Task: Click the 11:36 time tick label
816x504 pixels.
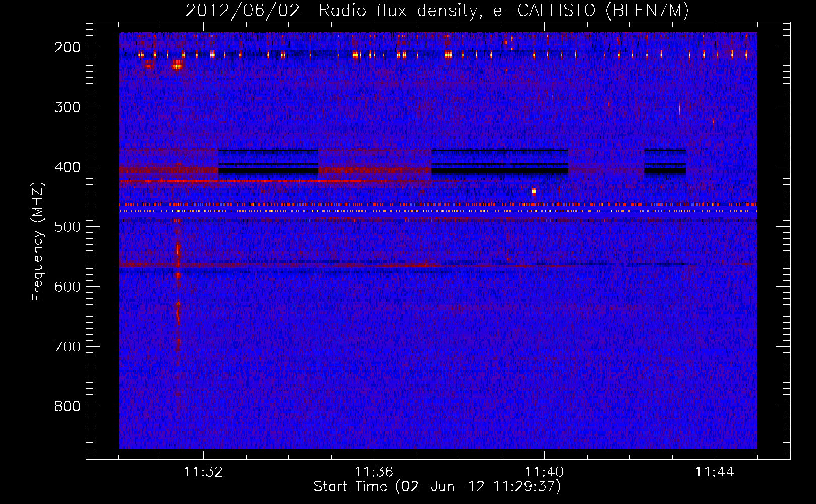Action: click(x=374, y=472)
